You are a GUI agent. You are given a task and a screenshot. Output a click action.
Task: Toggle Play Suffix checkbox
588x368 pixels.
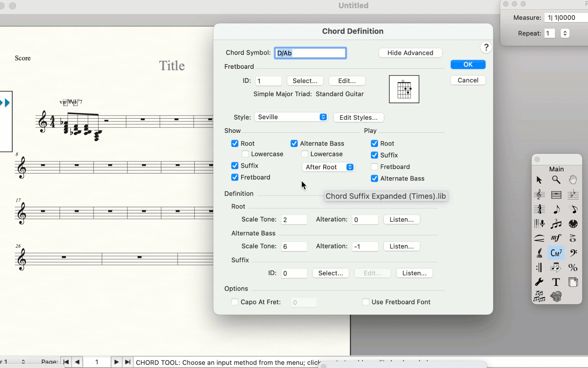[x=375, y=155]
